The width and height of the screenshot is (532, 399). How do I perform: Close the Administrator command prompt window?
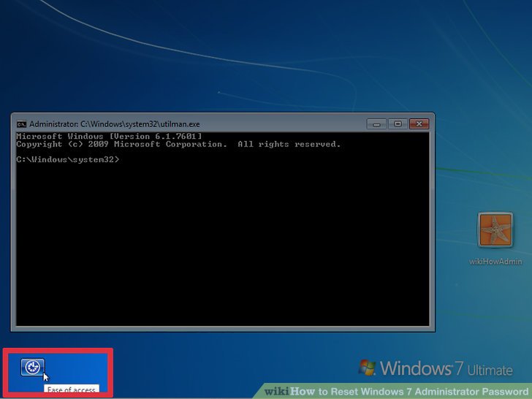point(419,123)
